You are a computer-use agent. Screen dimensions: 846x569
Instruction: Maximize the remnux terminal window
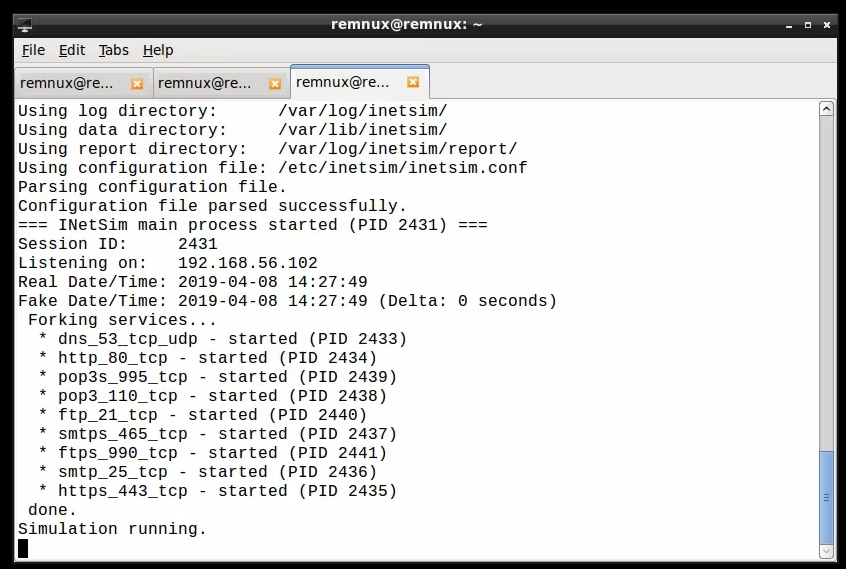(x=806, y=25)
